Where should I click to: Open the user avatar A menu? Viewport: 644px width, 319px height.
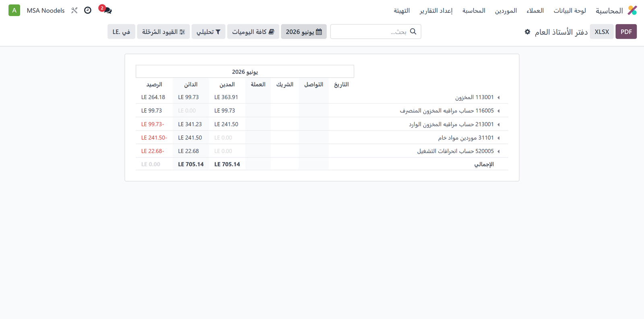point(14,10)
